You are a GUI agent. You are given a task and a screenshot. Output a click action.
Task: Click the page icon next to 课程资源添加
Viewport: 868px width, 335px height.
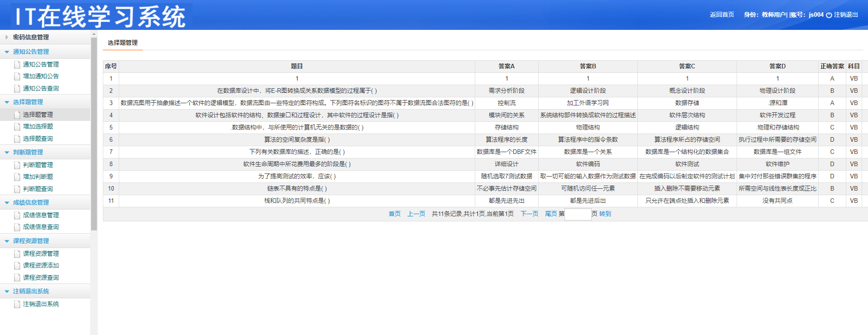[17, 266]
